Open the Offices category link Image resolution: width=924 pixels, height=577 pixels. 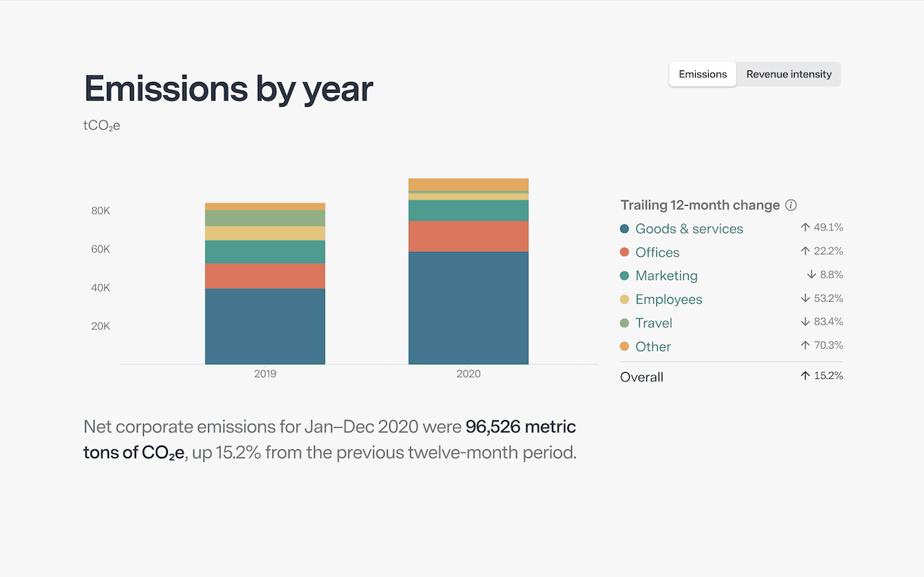pos(657,252)
